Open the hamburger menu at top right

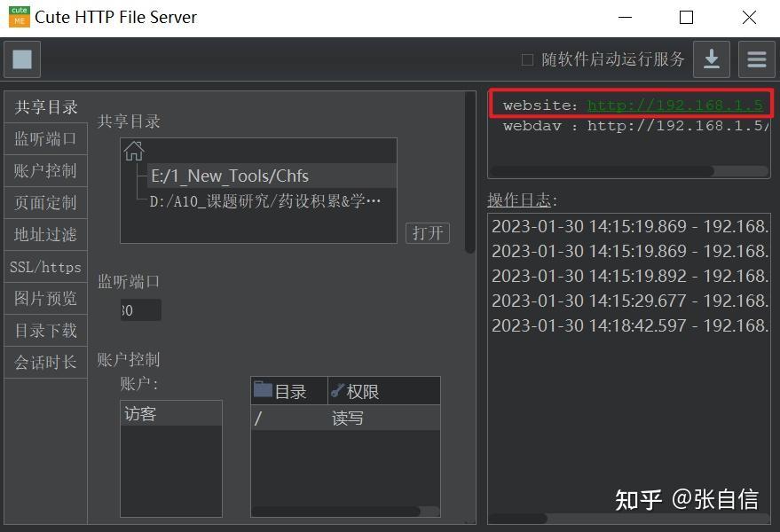tap(756, 59)
